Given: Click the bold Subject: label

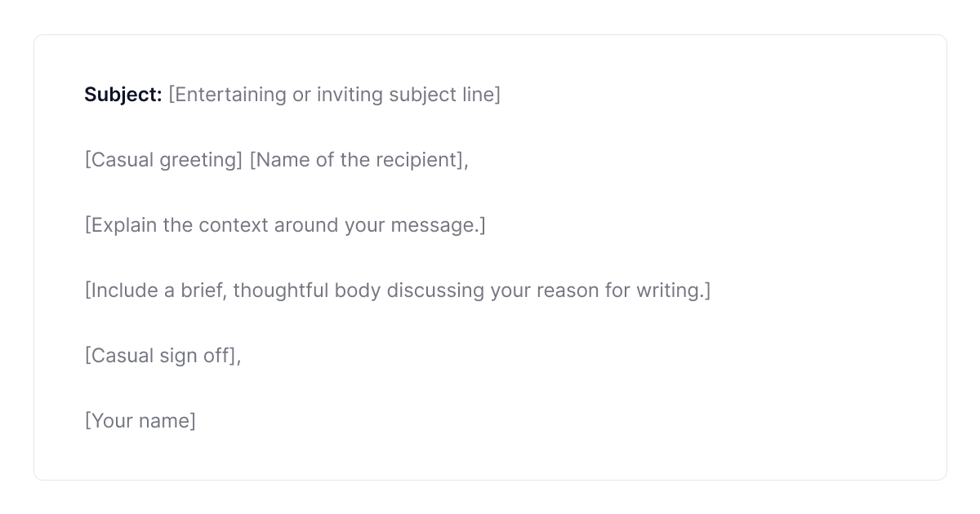Looking at the screenshot, I should [123, 95].
